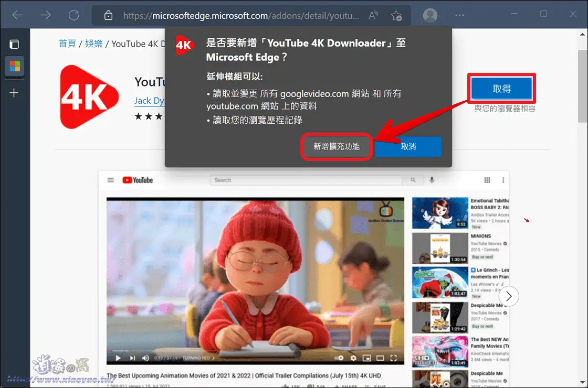
Task: Reload the page with the refresh icon
Action: tap(74, 15)
